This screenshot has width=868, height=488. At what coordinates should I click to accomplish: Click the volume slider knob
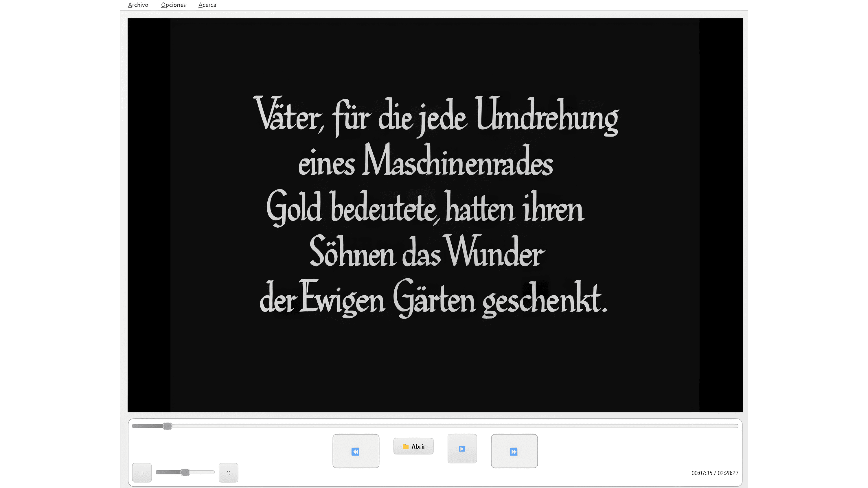[185, 472]
